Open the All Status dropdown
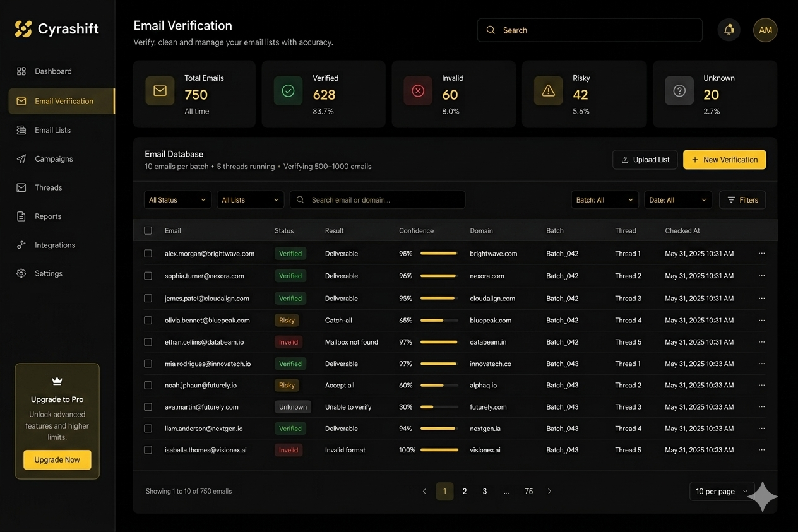This screenshot has width=798, height=532. coord(177,200)
